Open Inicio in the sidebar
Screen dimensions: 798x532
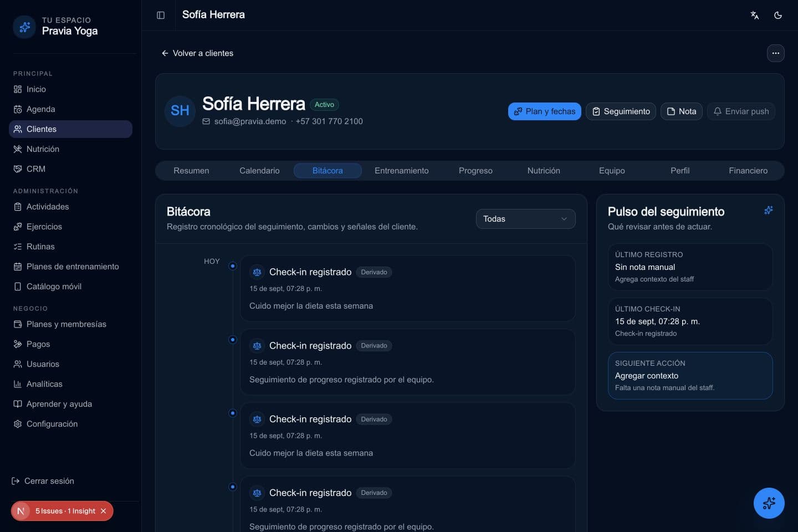click(x=70, y=89)
